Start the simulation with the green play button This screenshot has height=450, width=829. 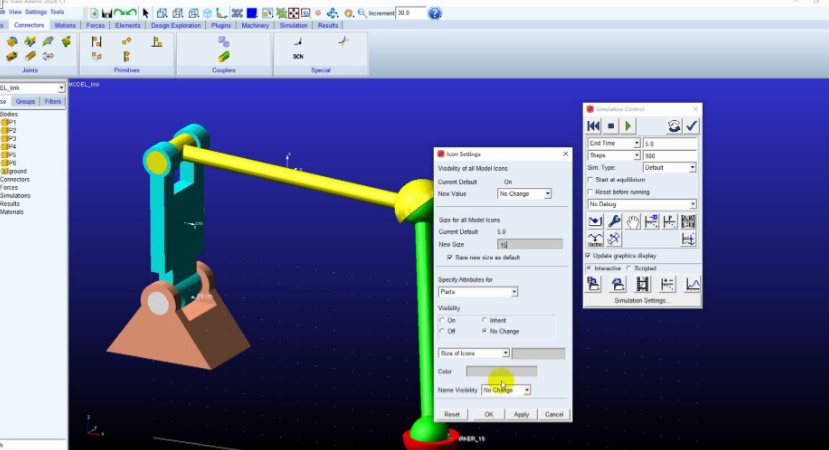pyautogui.click(x=628, y=125)
